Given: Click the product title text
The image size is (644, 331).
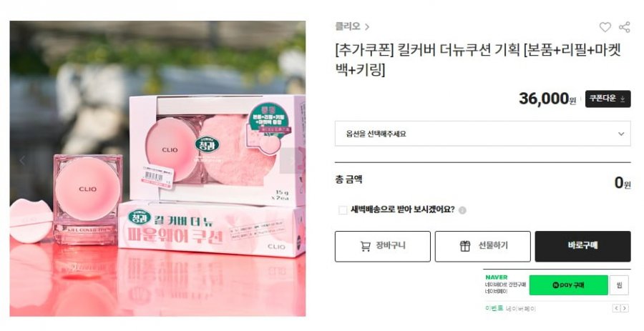Looking at the screenshot, I should tap(478, 60).
